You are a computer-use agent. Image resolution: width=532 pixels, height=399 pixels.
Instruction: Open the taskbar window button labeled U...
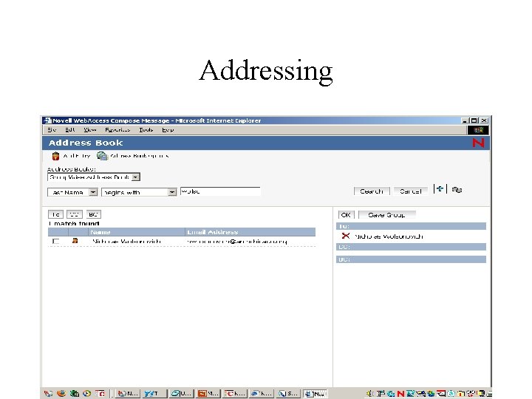pos(182,394)
